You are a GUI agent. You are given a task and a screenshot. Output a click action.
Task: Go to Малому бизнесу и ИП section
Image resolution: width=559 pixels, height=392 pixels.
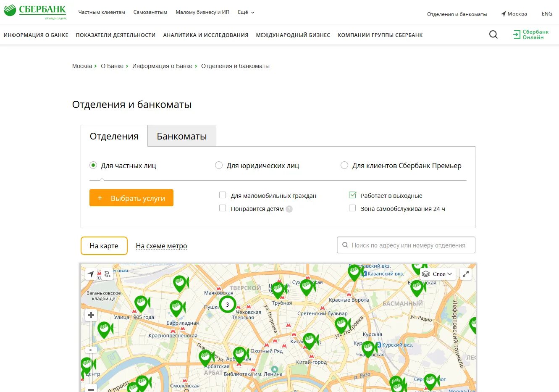click(202, 12)
